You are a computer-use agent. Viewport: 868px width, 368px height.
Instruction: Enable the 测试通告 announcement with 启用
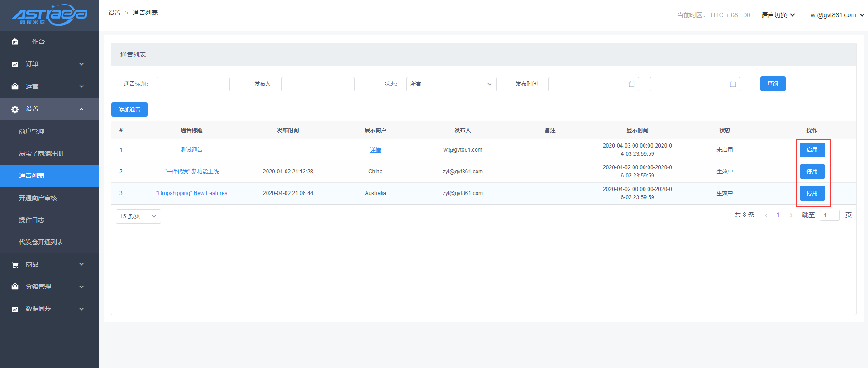tap(812, 150)
